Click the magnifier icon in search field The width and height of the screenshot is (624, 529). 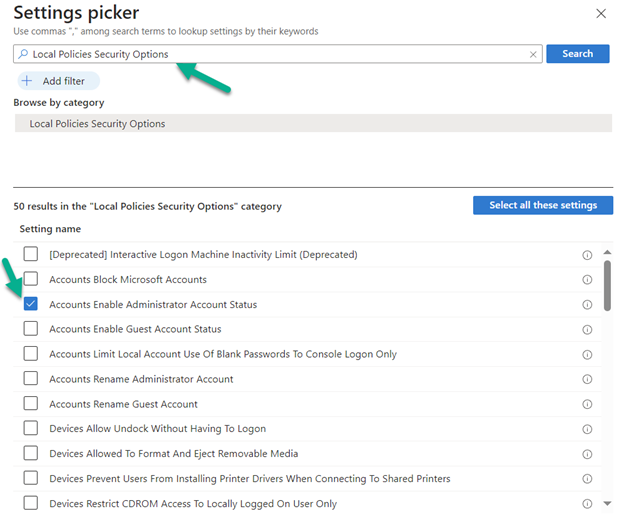pos(23,54)
